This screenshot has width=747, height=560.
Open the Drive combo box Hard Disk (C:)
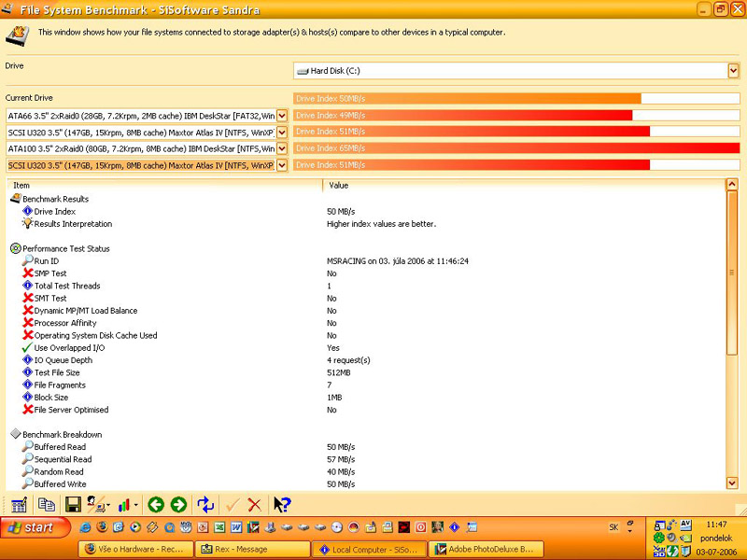coord(516,71)
